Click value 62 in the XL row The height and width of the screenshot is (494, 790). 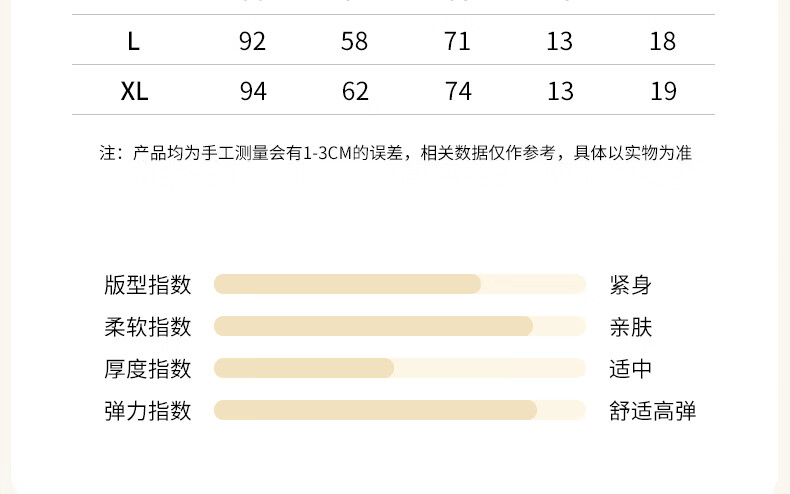point(355,92)
